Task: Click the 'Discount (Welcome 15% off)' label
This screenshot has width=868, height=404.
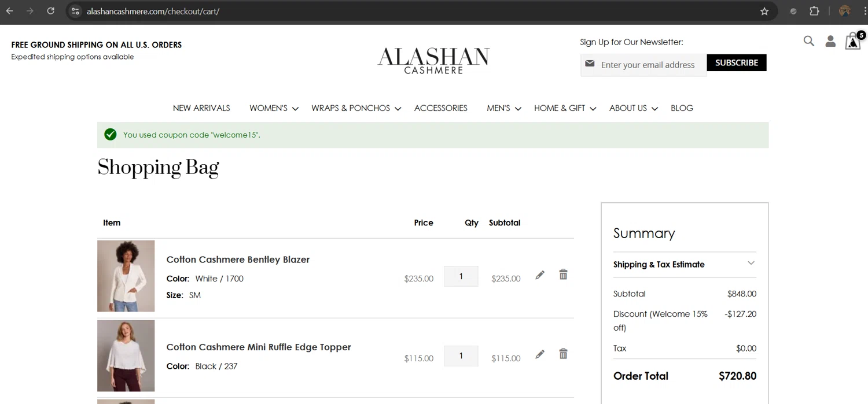Action: [x=660, y=321]
